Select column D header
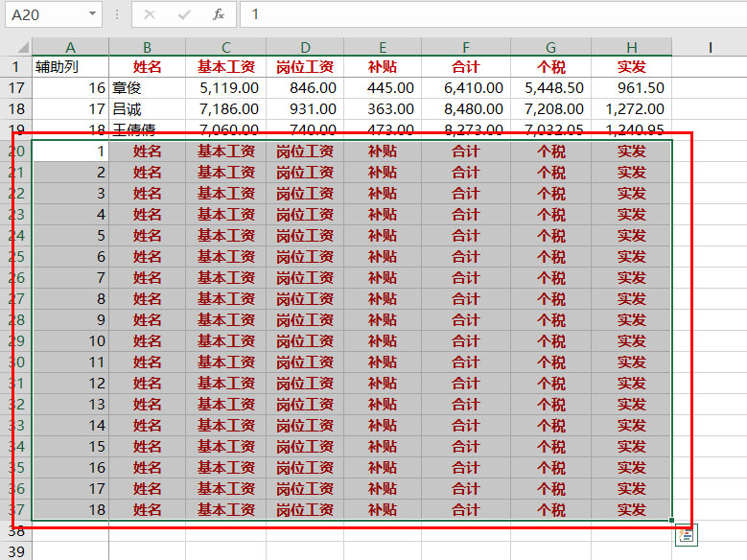 (x=305, y=47)
